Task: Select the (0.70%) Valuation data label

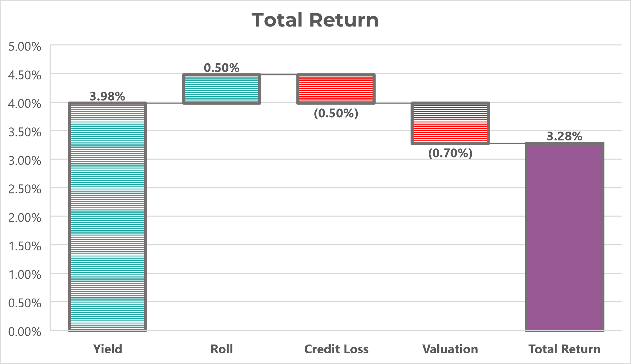Action: (450, 153)
